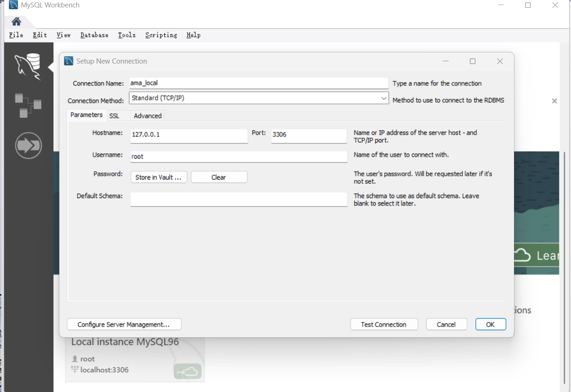Open MySQL Connections sidebar dolphin icon
The width and height of the screenshot is (571, 392).
click(28, 66)
